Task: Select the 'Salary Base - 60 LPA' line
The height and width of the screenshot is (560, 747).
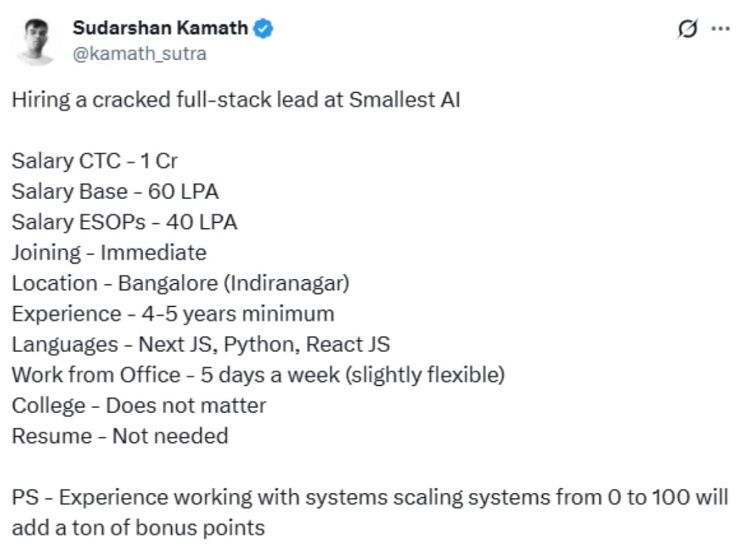Action: pos(115,192)
